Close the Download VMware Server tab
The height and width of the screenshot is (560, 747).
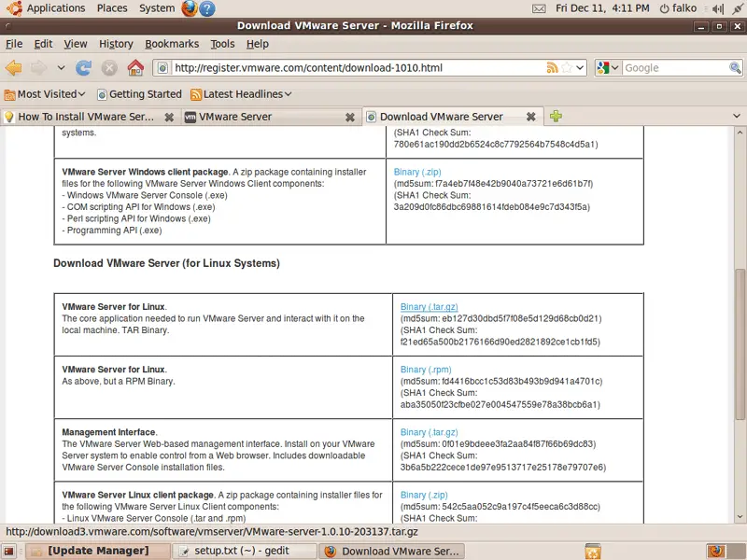531,117
